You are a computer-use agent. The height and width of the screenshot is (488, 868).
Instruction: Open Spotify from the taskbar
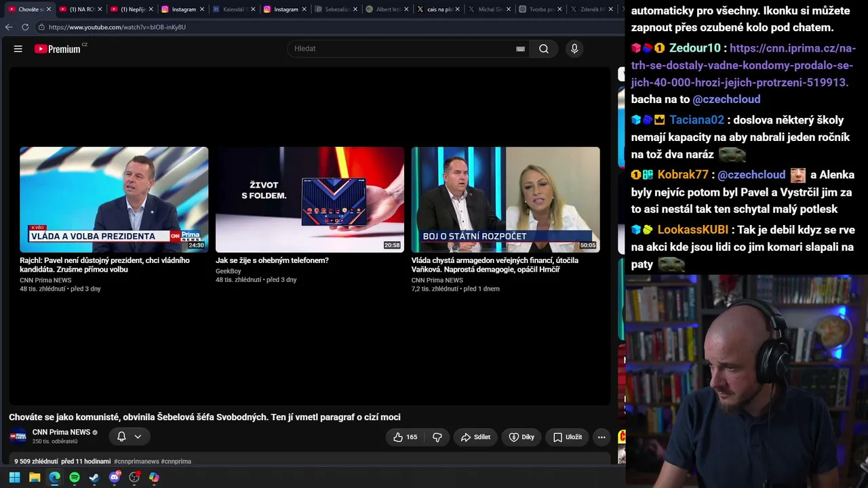(x=75, y=477)
